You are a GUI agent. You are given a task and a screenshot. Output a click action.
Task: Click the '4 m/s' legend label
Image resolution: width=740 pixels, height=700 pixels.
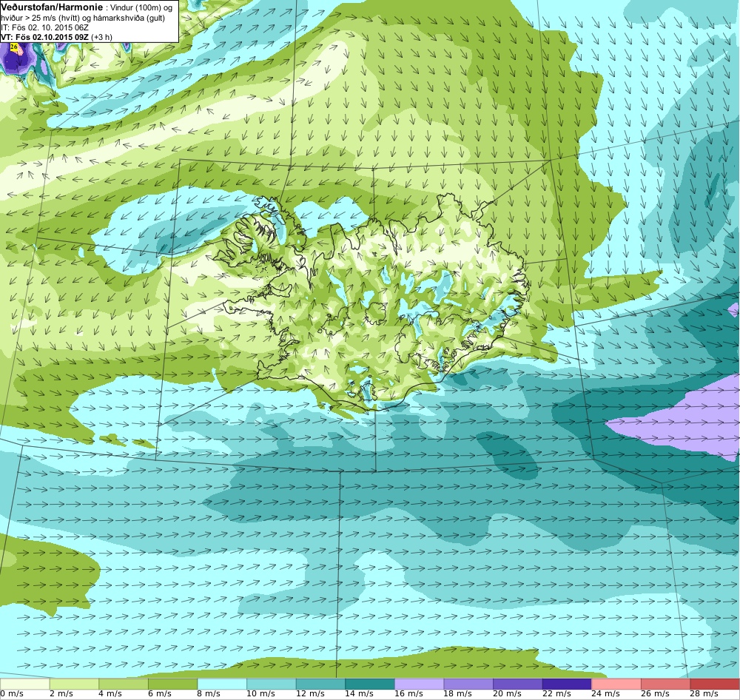click(110, 694)
